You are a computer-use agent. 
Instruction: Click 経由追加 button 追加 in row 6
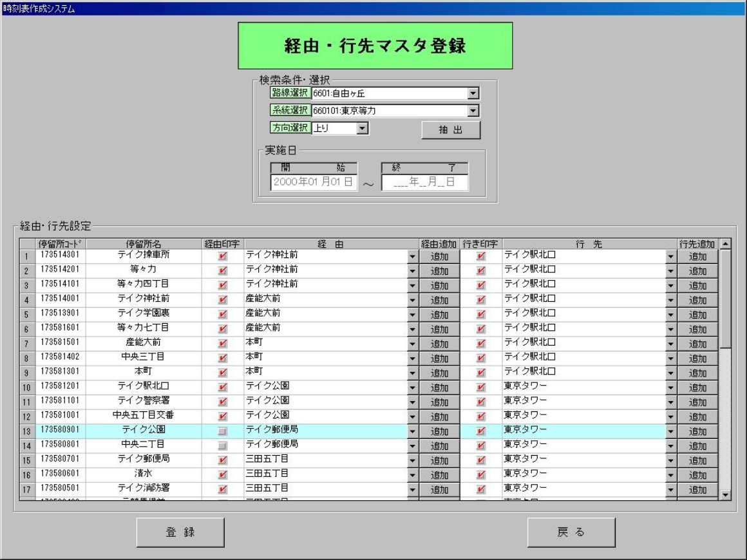coord(439,330)
